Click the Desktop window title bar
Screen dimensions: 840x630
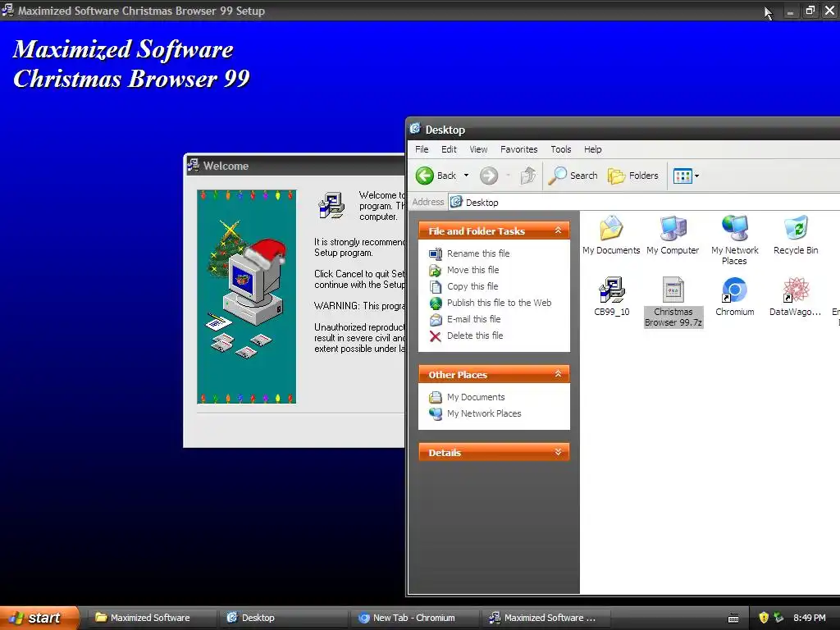point(623,130)
